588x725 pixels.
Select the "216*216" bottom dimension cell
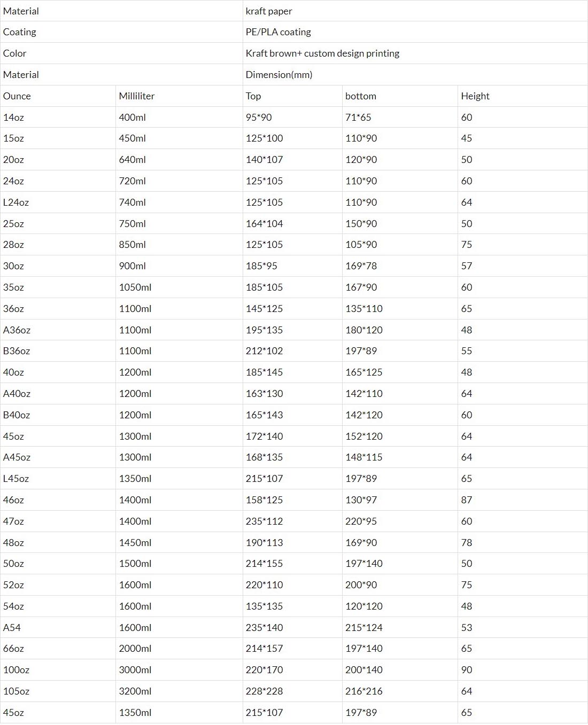click(x=363, y=691)
